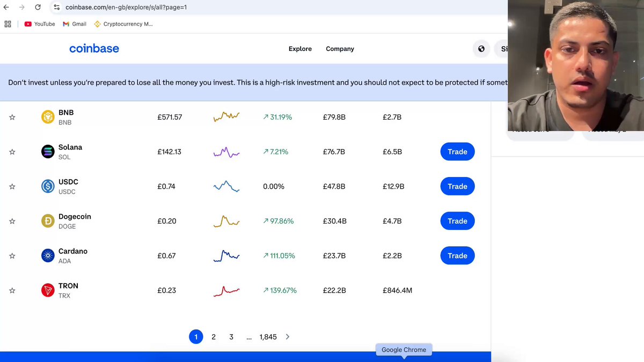Click the Cardano name text
Image resolution: width=644 pixels, height=362 pixels.
pos(73,252)
